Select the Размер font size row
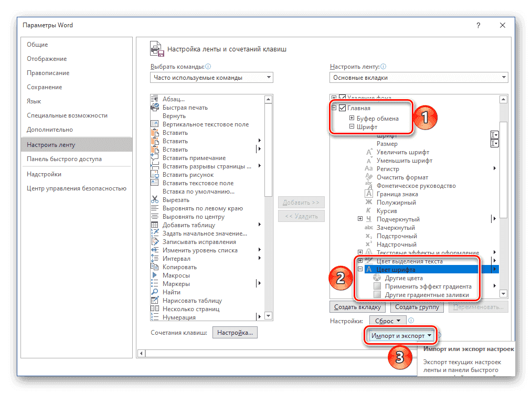Screen dimensions: 532x393 (387, 144)
